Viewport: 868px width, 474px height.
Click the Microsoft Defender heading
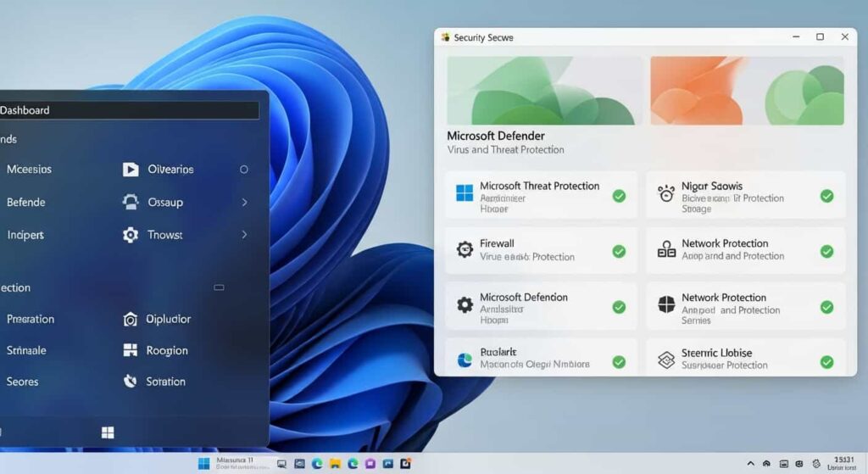pyautogui.click(x=496, y=136)
